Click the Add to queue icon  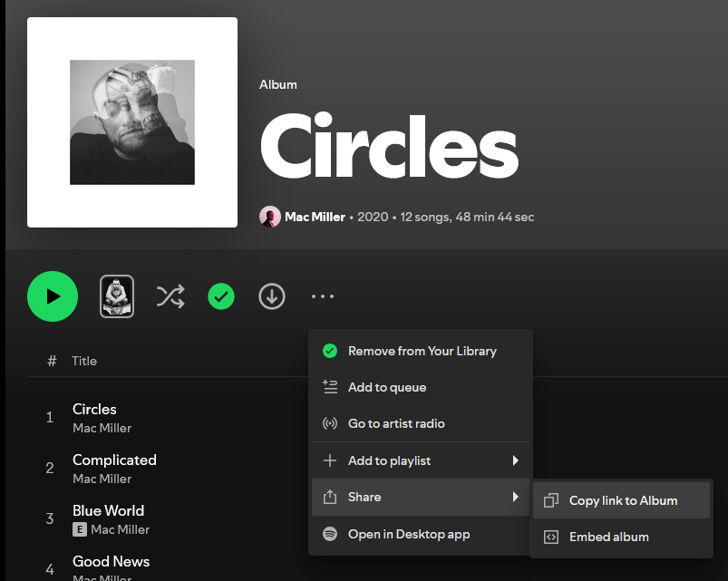pos(330,387)
